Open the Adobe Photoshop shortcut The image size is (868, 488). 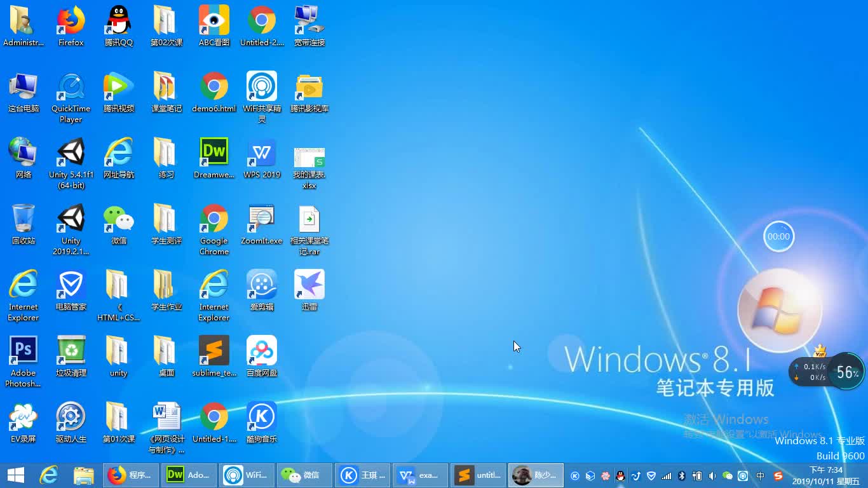(24, 362)
